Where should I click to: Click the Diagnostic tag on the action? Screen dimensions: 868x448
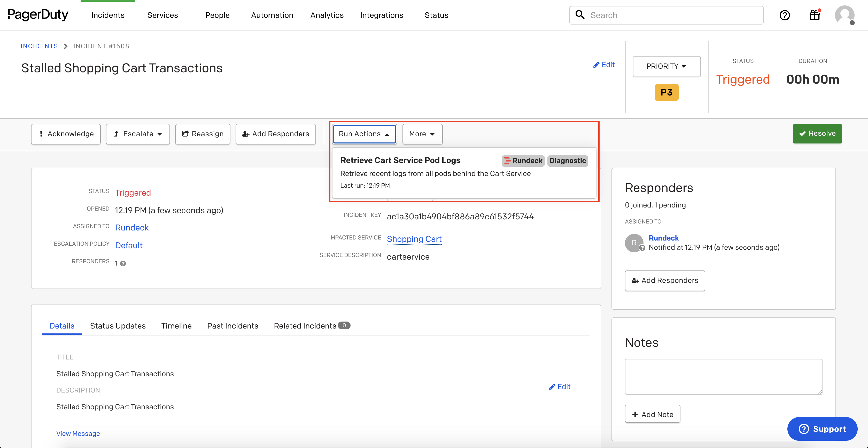(x=568, y=161)
